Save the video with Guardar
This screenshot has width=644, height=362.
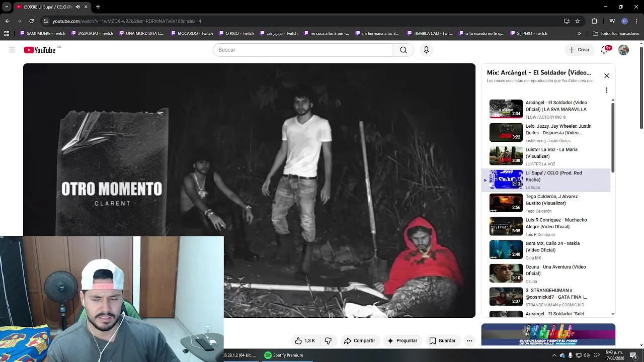tap(442, 340)
